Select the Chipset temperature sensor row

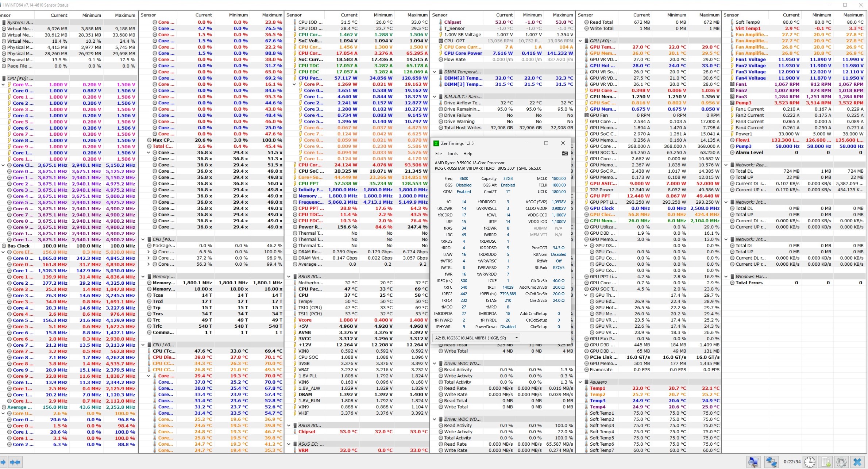pos(452,22)
